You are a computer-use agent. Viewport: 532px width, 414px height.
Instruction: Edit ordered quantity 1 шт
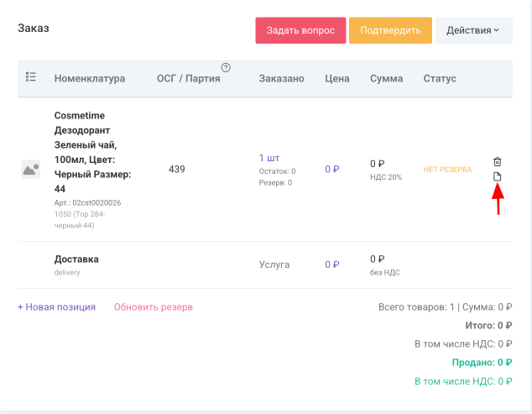[x=269, y=157]
